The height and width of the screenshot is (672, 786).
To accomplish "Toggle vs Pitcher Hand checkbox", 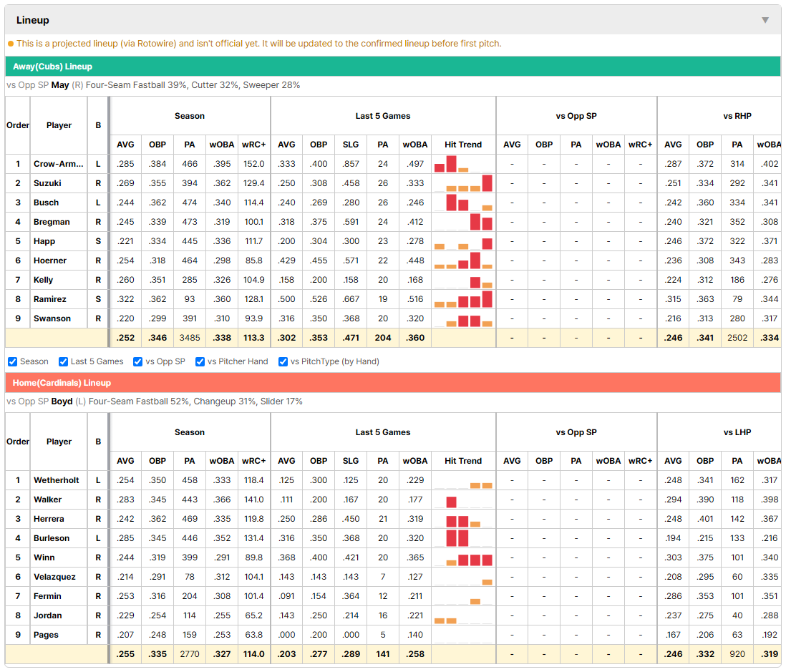I will click(200, 362).
